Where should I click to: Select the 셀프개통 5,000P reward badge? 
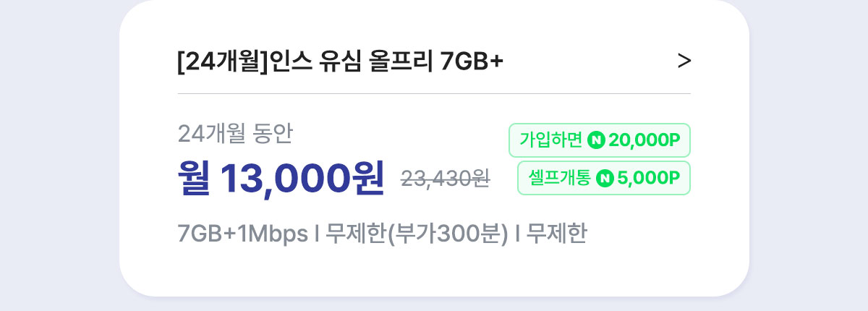coord(604,178)
